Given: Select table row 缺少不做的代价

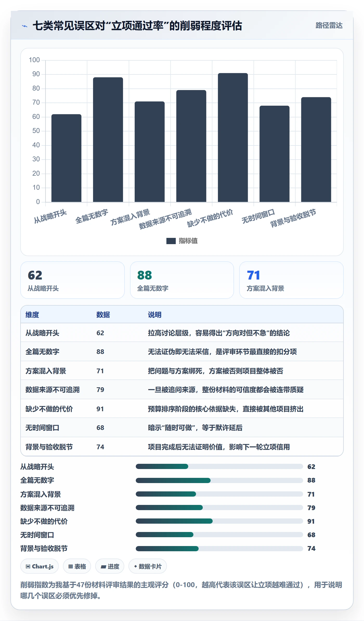Looking at the screenshot, I should point(182,409).
